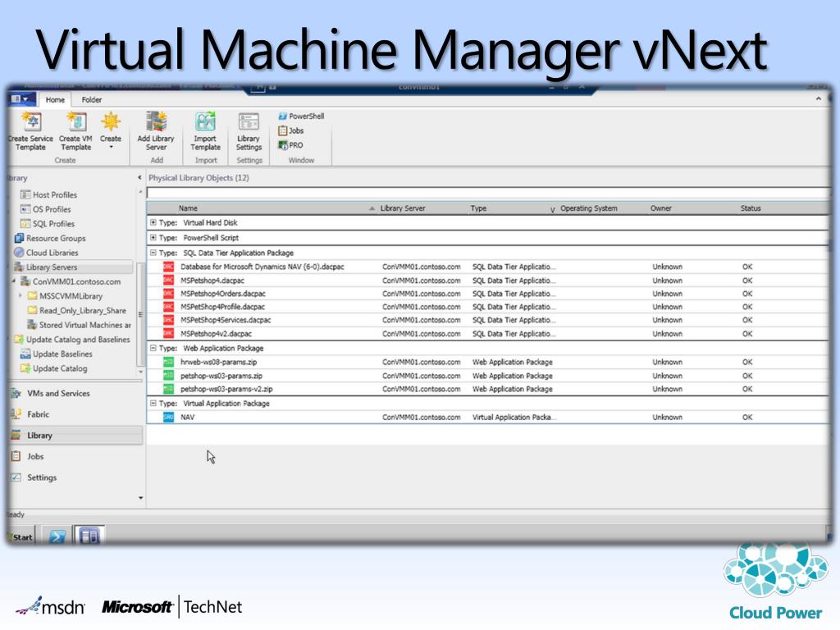Image resolution: width=840 pixels, height=630 pixels.
Task: Select Update Catalog and Baselines node
Action: click(72, 339)
